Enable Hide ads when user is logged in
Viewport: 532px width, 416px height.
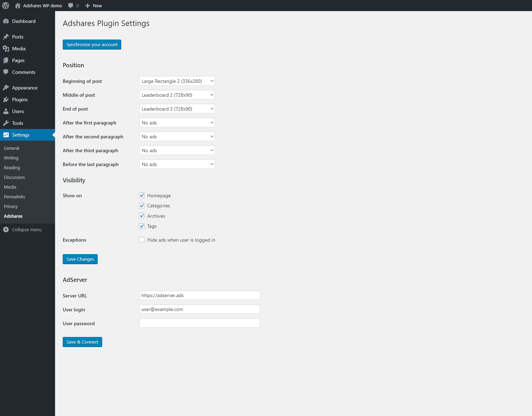pyautogui.click(x=142, y=240)
